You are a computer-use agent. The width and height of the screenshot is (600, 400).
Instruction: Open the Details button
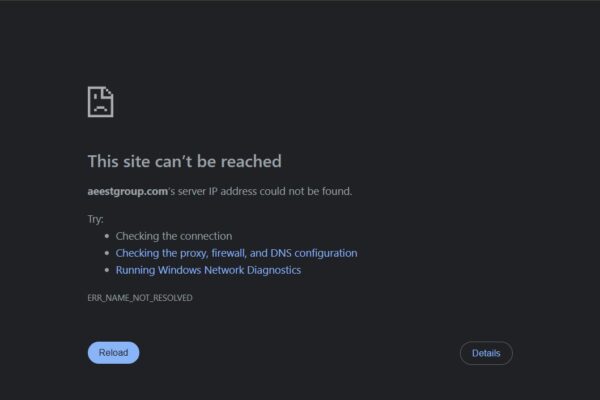(486, 353)
